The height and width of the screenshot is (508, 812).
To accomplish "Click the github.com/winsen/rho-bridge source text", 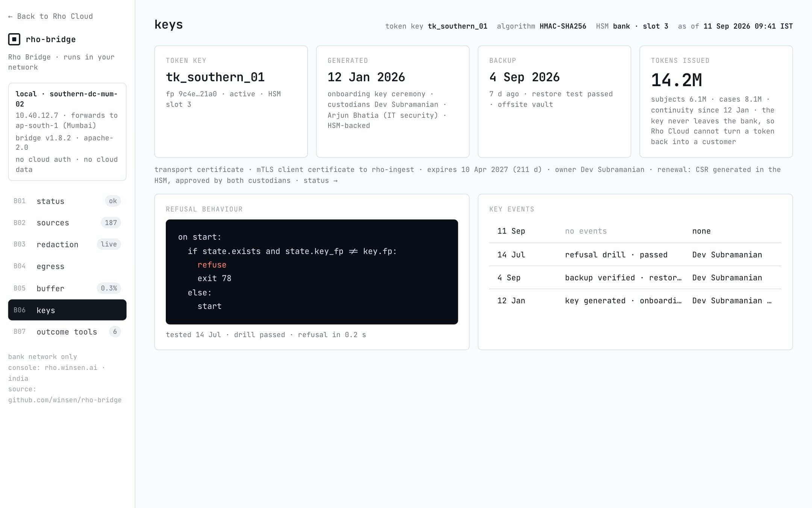I will point(65,400).
